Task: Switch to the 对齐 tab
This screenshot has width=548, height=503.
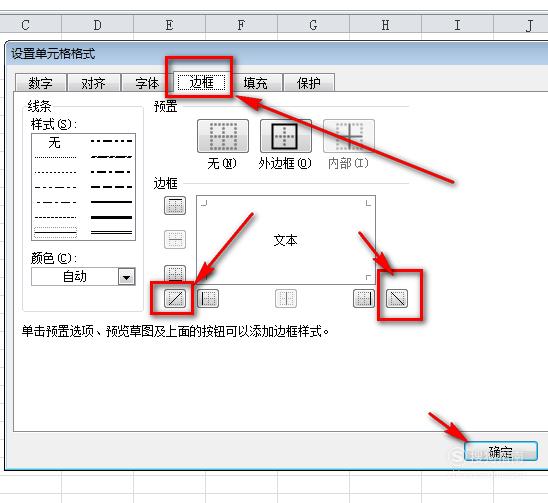Action: (93, 83)
